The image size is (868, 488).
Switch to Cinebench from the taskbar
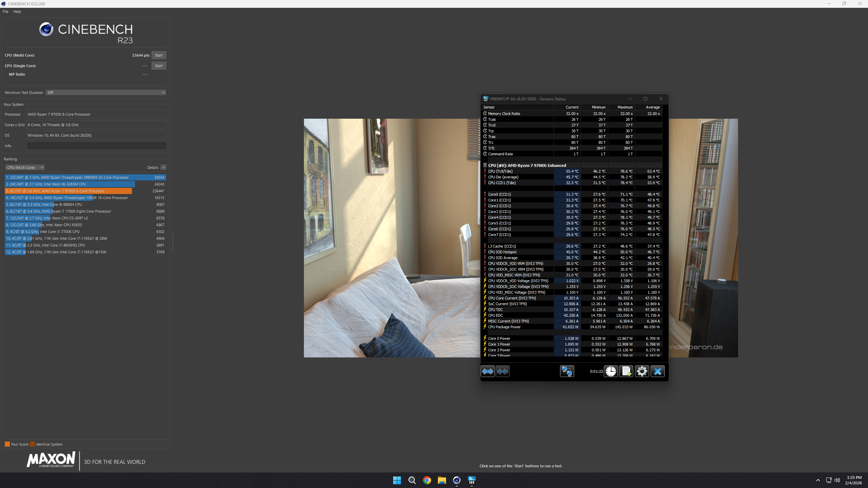[x=457, y=480]
